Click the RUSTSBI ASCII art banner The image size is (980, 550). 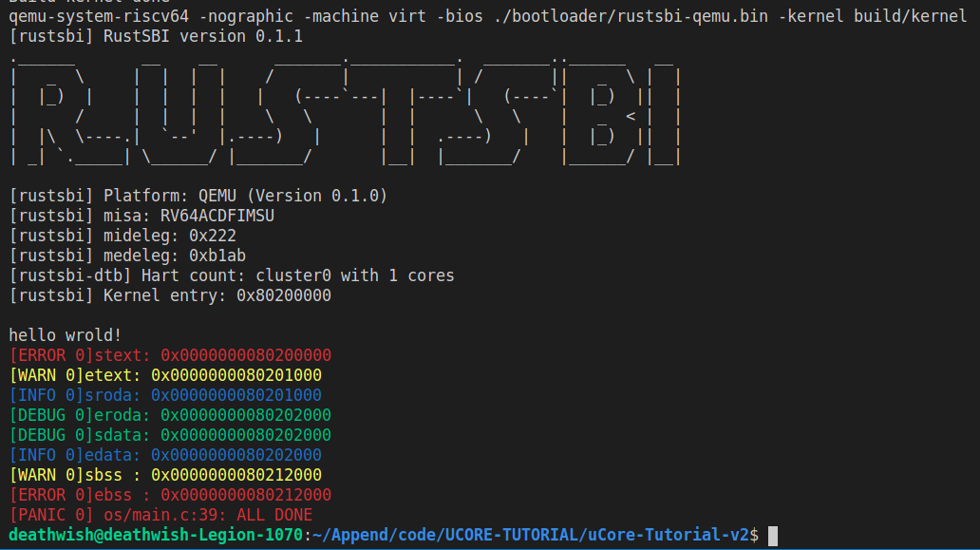[x=345, y=112]
